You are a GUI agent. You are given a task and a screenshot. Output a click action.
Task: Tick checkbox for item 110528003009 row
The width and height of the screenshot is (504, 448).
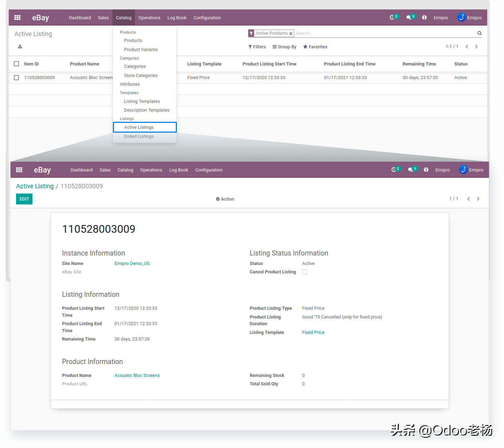[16, 78]
